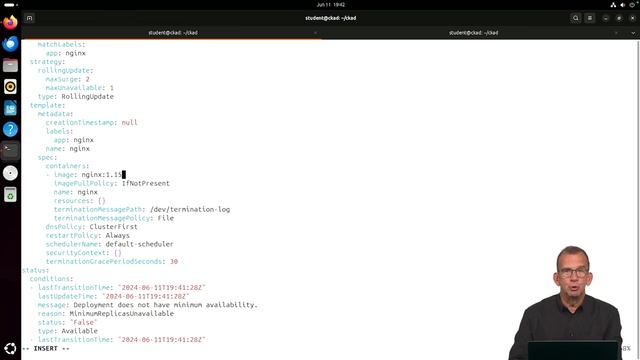Click the 'Deployment does not have minimum availability' message

pos(165,305)
